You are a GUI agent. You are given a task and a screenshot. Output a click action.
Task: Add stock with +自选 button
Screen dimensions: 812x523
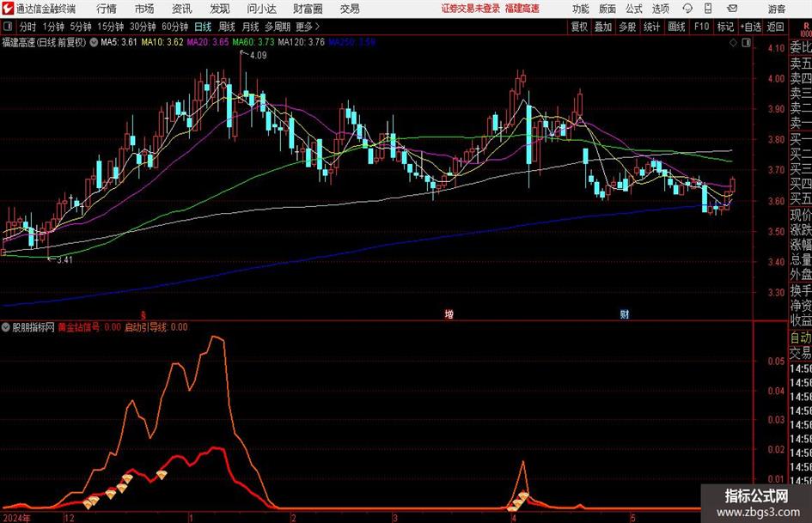coord(751,27)
